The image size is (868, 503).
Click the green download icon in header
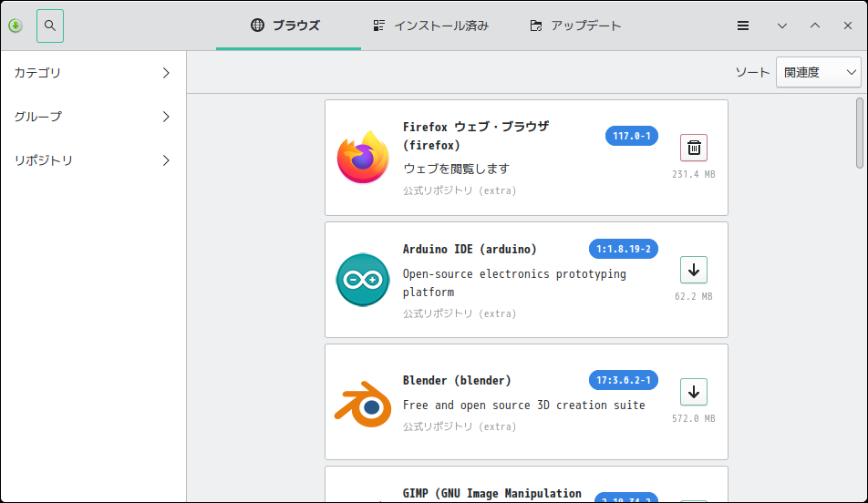pyautogui.click(x=15, y=26)
